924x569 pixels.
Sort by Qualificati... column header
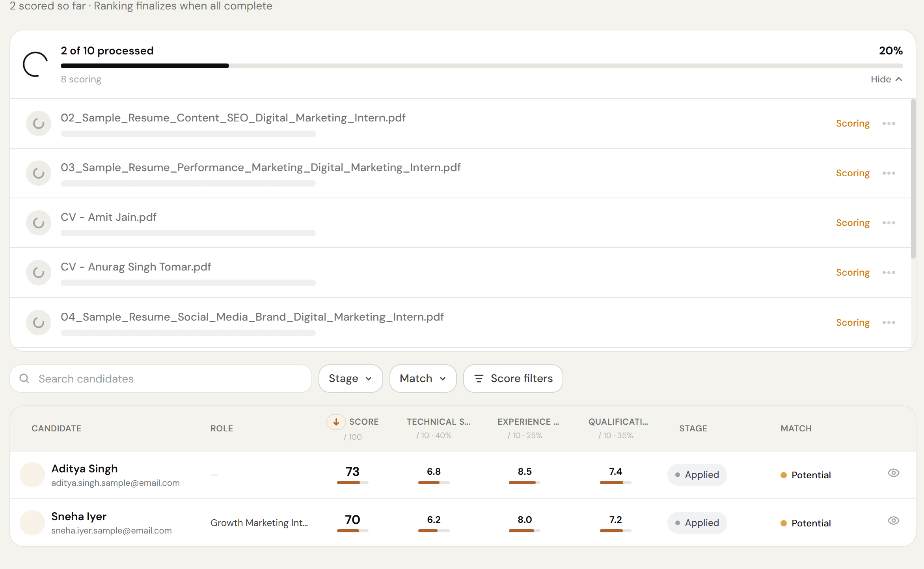click(618, 422)
